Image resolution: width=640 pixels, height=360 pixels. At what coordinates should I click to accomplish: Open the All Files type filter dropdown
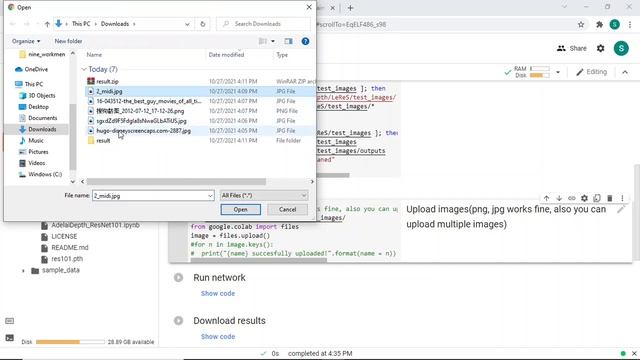click(x=264, y=196)
